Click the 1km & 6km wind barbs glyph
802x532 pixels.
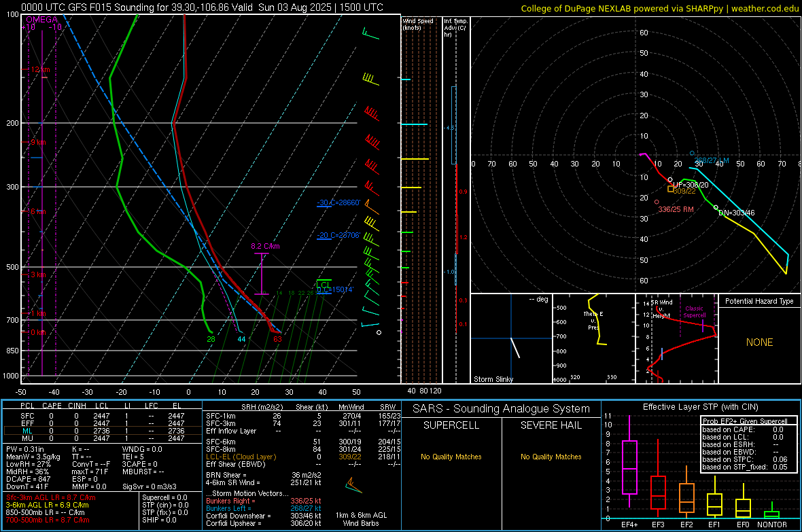353,485
